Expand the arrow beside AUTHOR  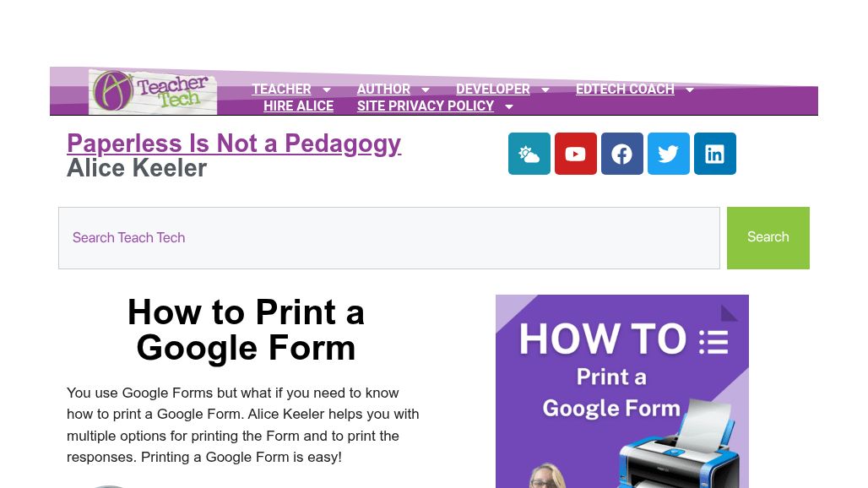(426, 89)
